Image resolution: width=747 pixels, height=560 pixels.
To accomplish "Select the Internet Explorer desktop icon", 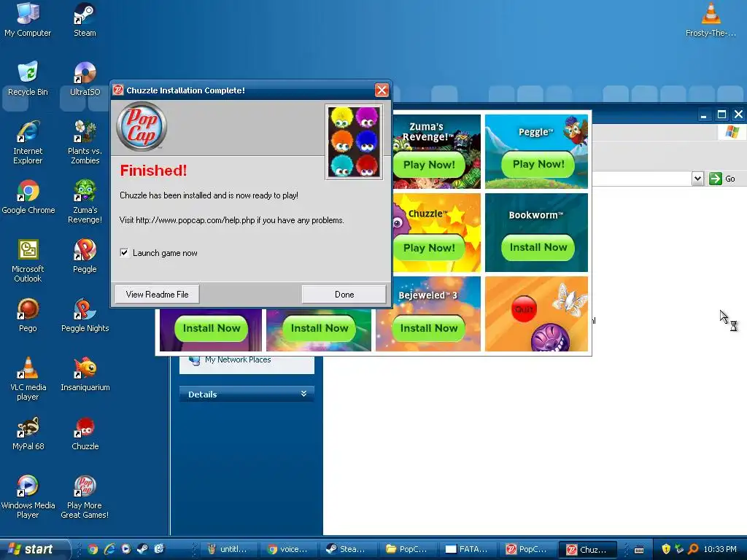I will pos(28,142).
